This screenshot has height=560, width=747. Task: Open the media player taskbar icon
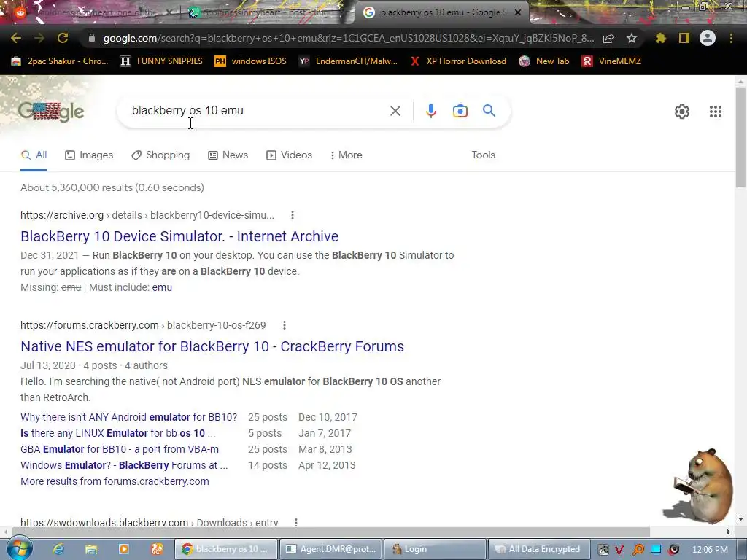click(124, 549)
